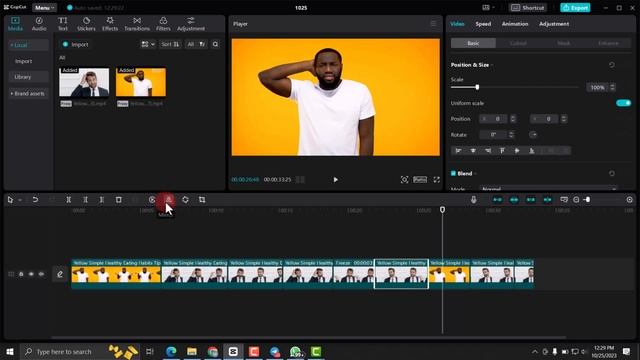Reset the Blend settings
Screen dimensions: 640x360
[611, 173]
